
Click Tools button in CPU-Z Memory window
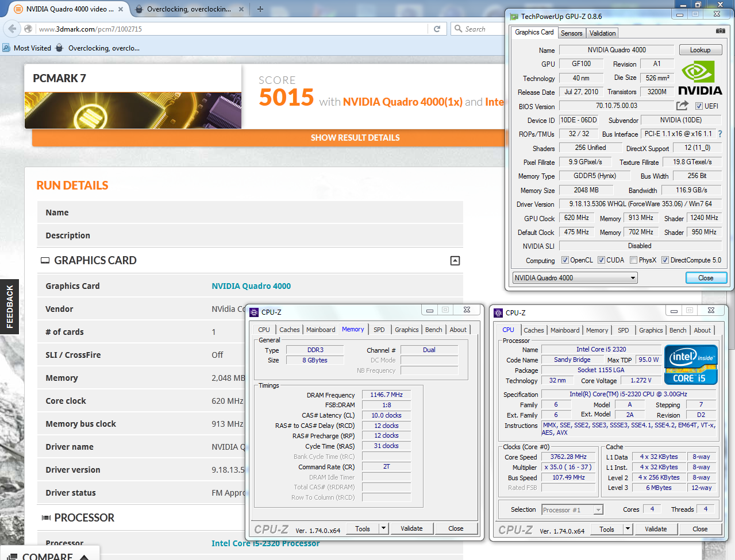(363, 528)
